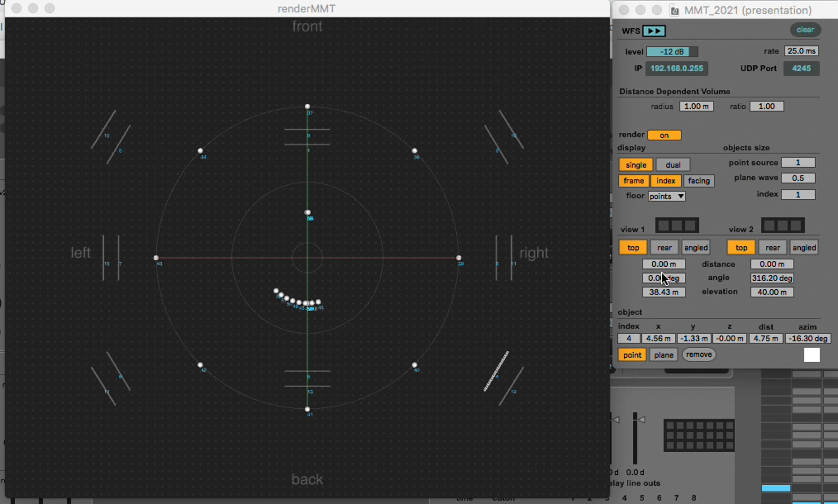The image size is (838, 504).
Task: Select rear for view 1
Action: tap(664, 247)
